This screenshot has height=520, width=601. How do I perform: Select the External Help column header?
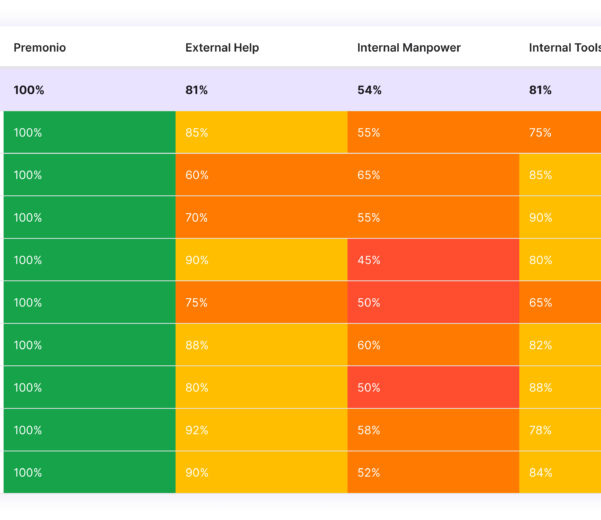pyautogui.click(x=222, y=48)
